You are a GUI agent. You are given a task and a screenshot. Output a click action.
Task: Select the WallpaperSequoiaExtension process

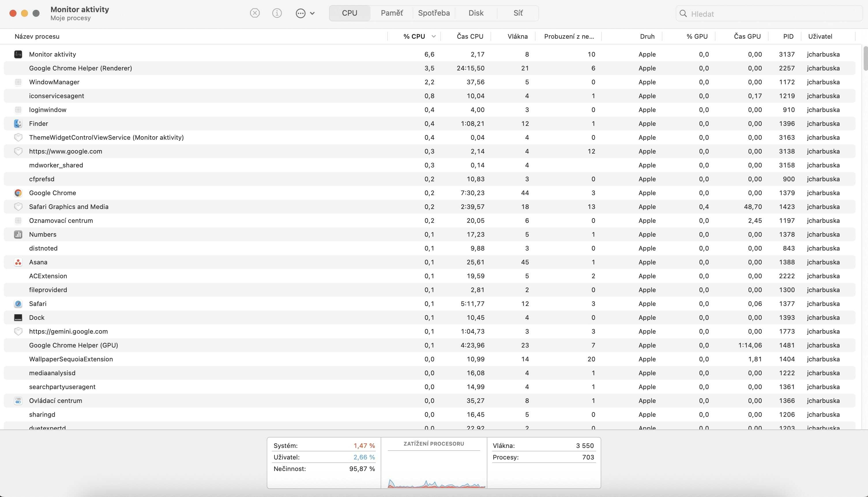[x=429, y=359]
